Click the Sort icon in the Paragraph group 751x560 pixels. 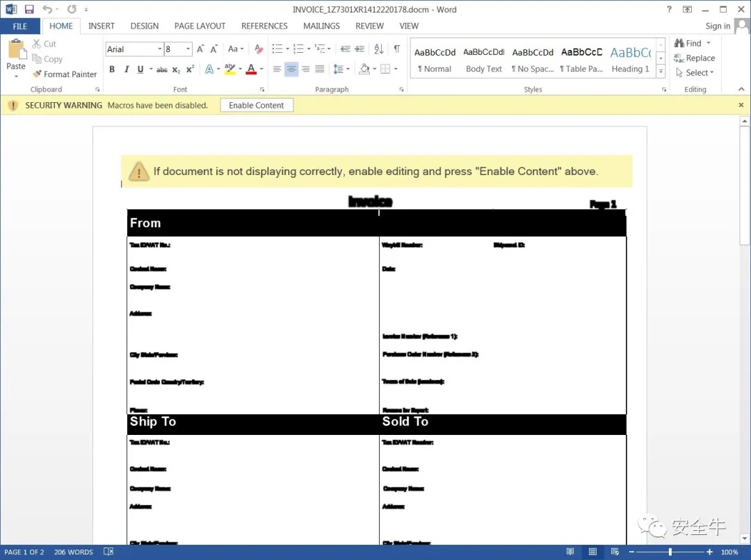click(x=378, y=49)
